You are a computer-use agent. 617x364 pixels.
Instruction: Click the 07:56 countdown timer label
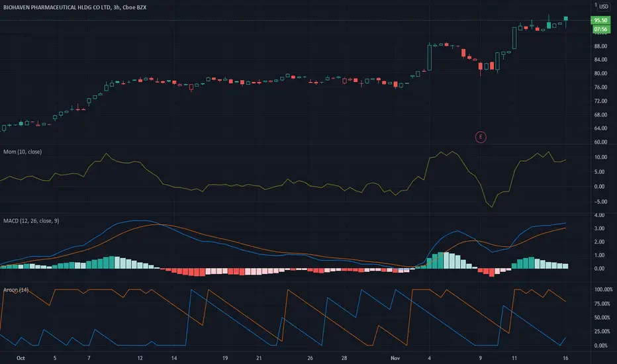click(600, 29)
